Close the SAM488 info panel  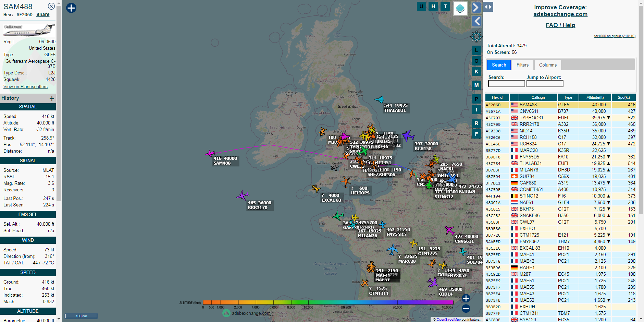(x=51, y=6)
